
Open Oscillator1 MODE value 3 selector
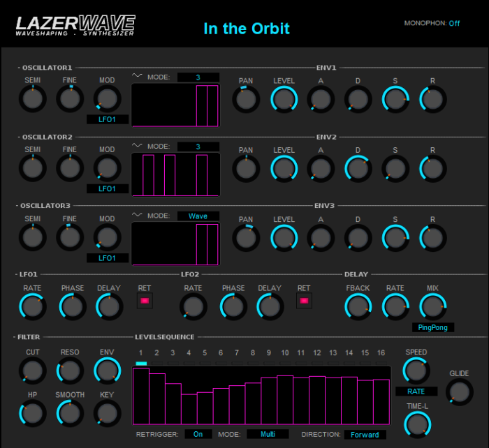(198, 77)
